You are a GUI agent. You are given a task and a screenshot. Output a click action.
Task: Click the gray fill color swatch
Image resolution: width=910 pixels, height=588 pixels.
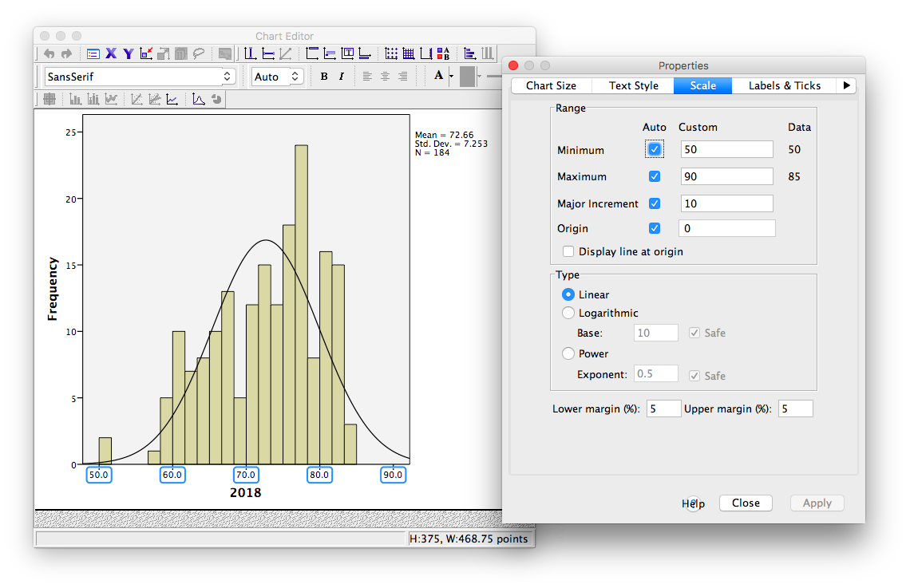(x=467, y=76)
